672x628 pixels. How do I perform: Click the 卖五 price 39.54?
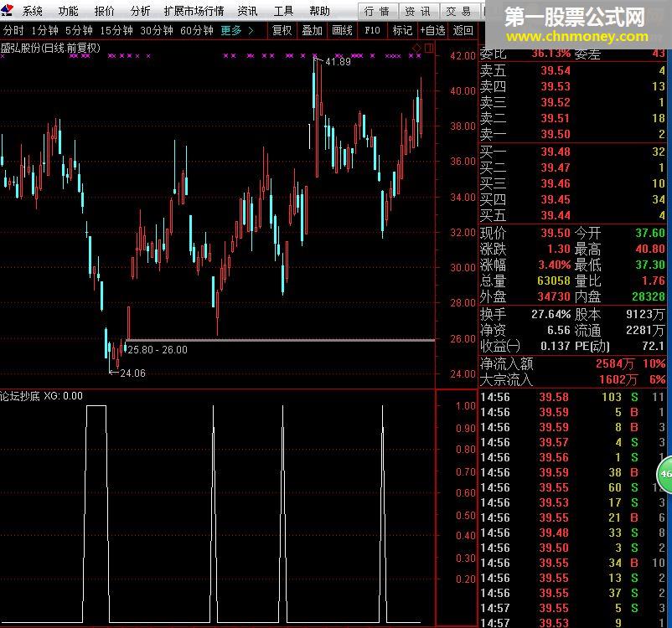click(556, 70)
